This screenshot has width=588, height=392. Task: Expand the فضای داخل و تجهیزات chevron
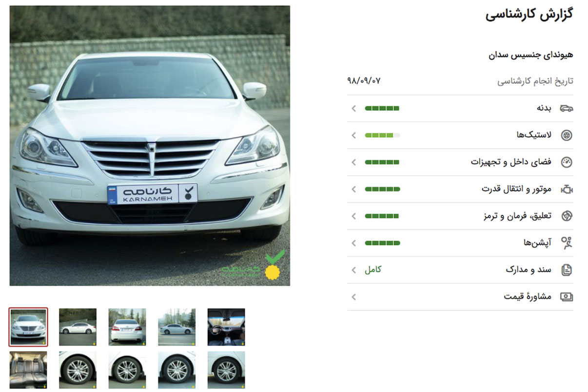(x=354, y=162)
